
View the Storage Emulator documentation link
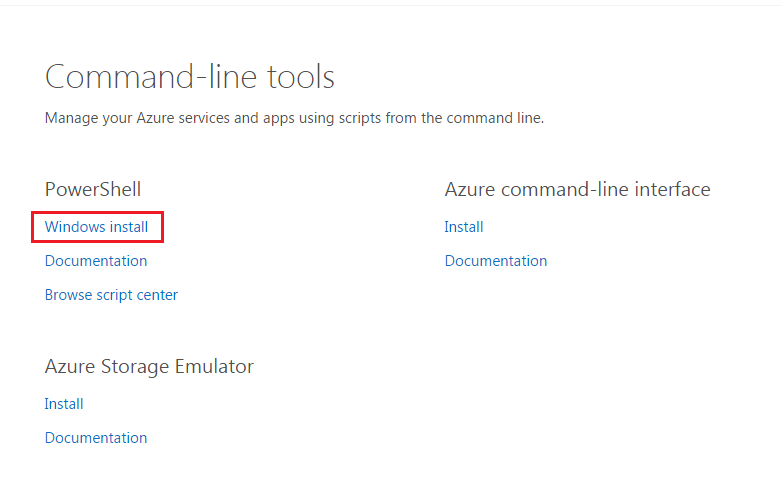pos(96,438)
